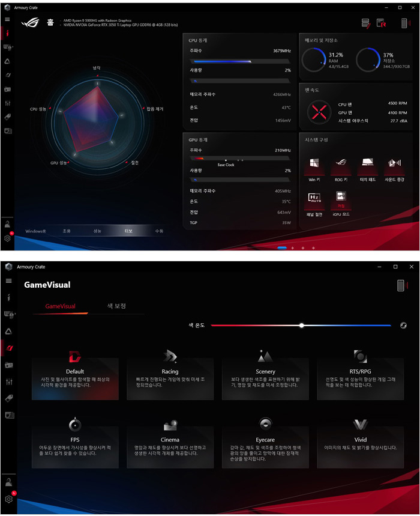Select the 성능 operating mode
Screen dimensions: 420x516
click(x=97, y=231)
